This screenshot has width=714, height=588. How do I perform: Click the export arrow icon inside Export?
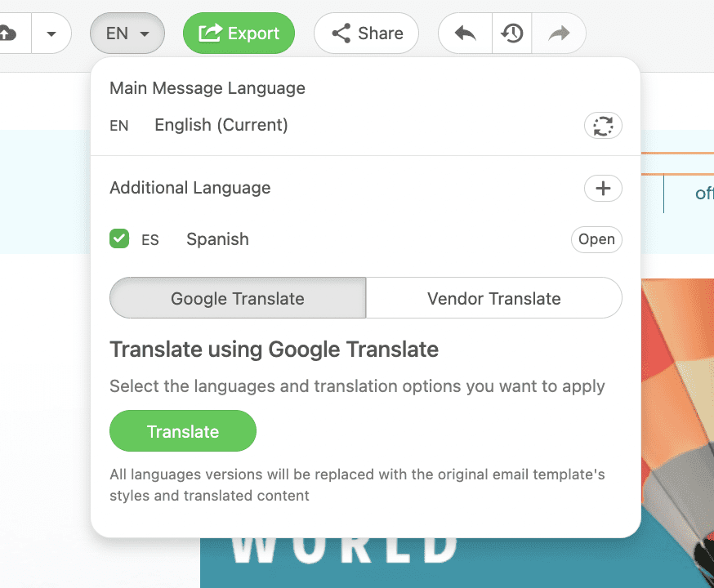209,33
